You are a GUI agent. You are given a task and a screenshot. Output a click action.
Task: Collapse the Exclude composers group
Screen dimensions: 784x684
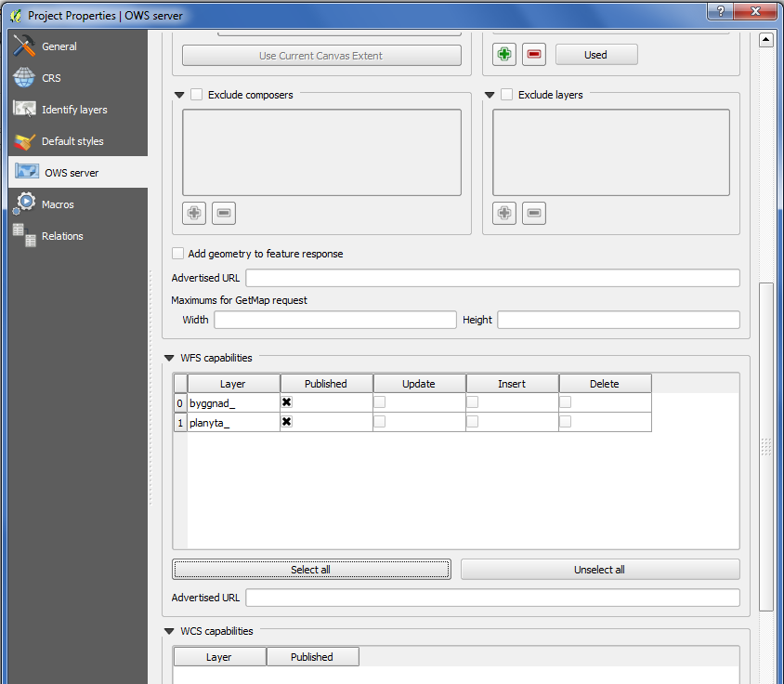179,95
